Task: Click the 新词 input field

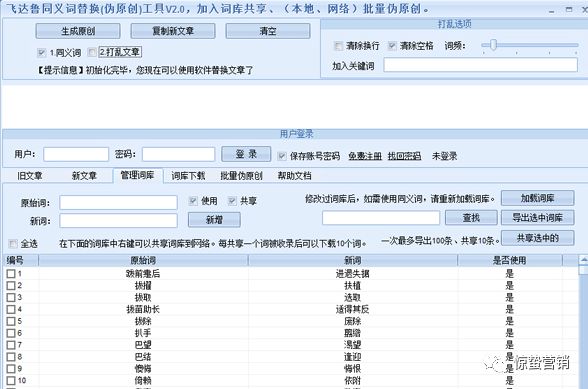Action: coord(118,221)
